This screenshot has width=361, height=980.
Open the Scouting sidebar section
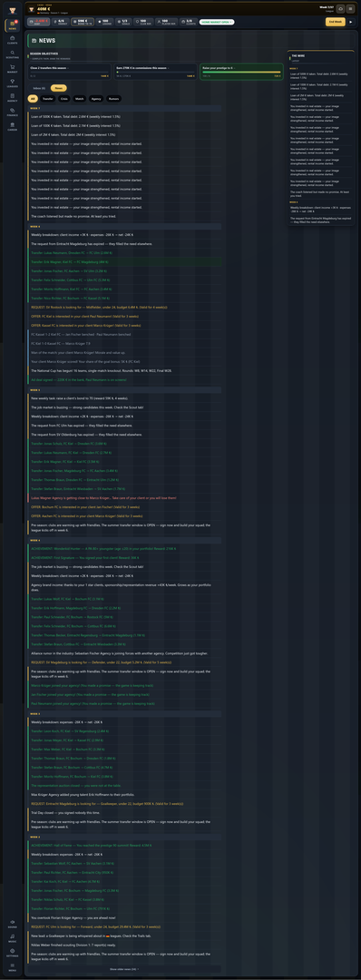12,54
